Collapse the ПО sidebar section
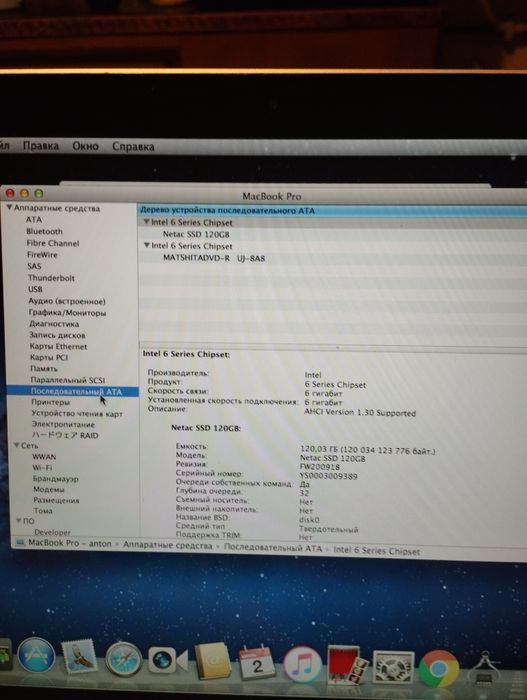This screenshot has width=527, height=700. coord(19,521)
